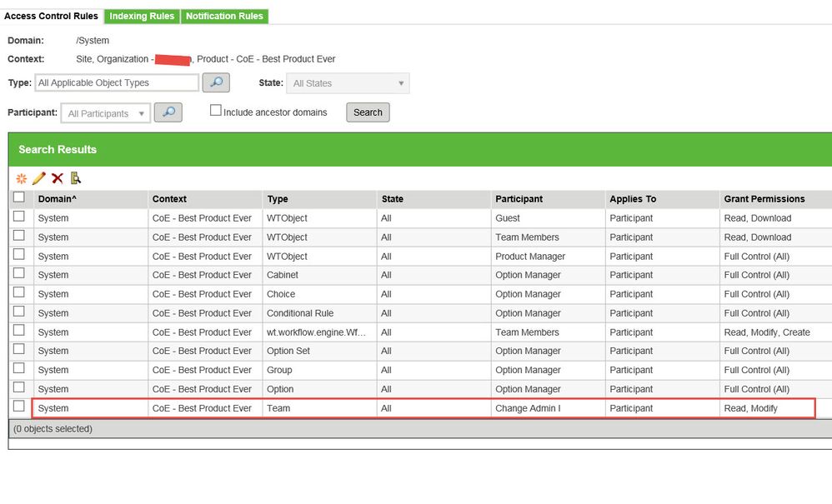Select the Access Control Rules tab
The width and height of the screenshot is (832, 504).
[52, 16]
